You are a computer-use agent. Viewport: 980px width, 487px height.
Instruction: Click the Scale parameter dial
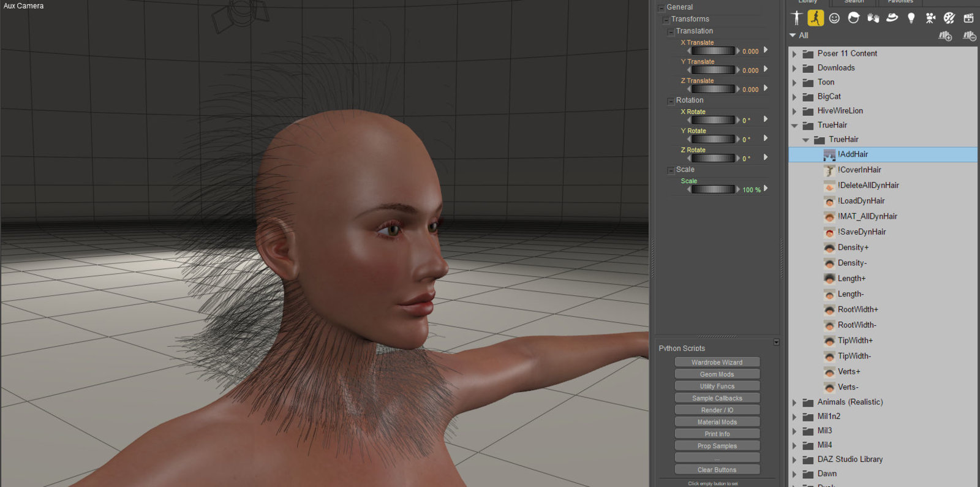(712, 190)
